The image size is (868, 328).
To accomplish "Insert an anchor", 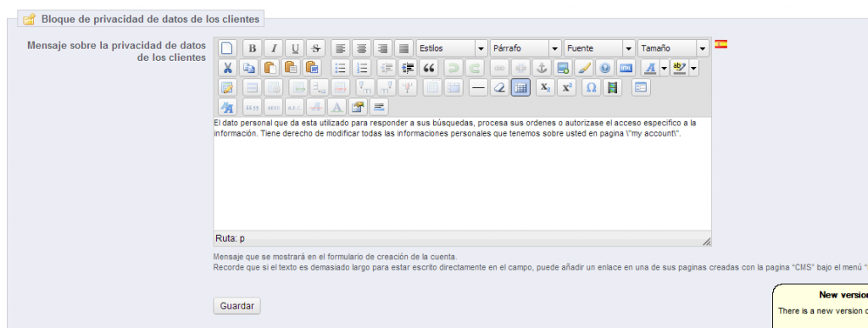I will click(x=542, y=68).
